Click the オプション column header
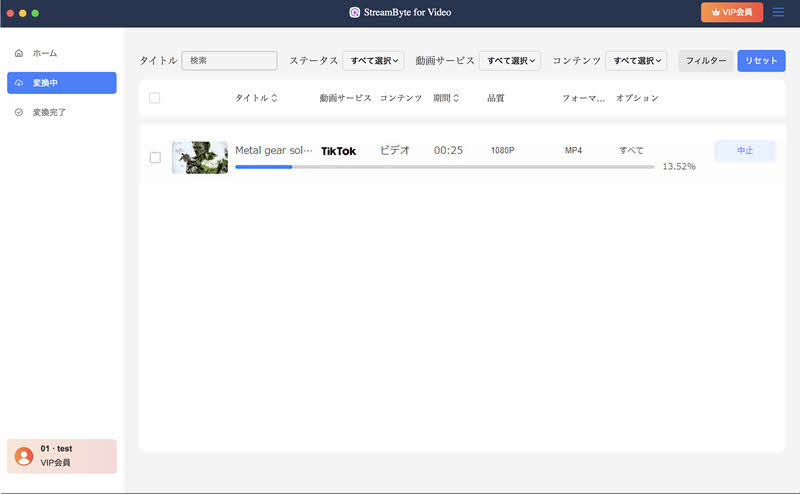The height and width of the screenshot is (494, 800). click(x=637, y=97)
